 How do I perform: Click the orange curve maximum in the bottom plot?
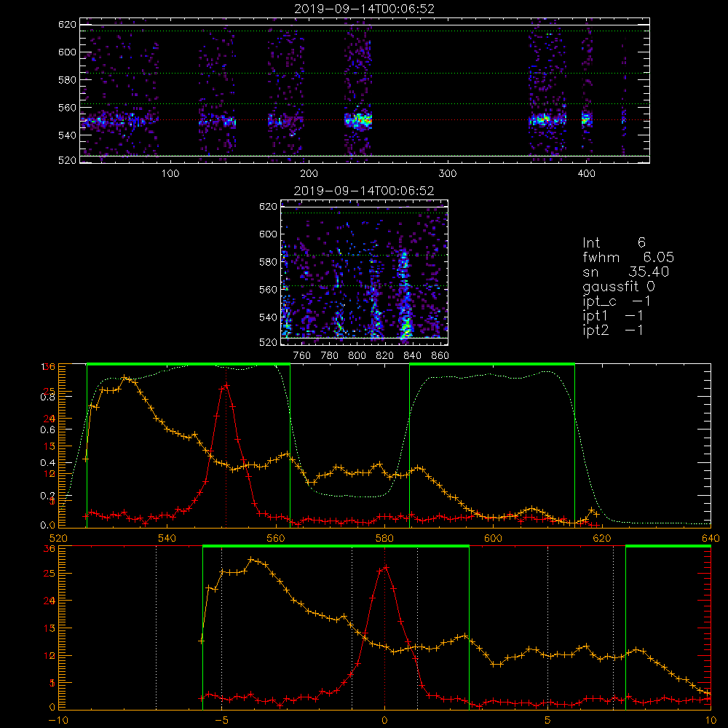point(251,560)
